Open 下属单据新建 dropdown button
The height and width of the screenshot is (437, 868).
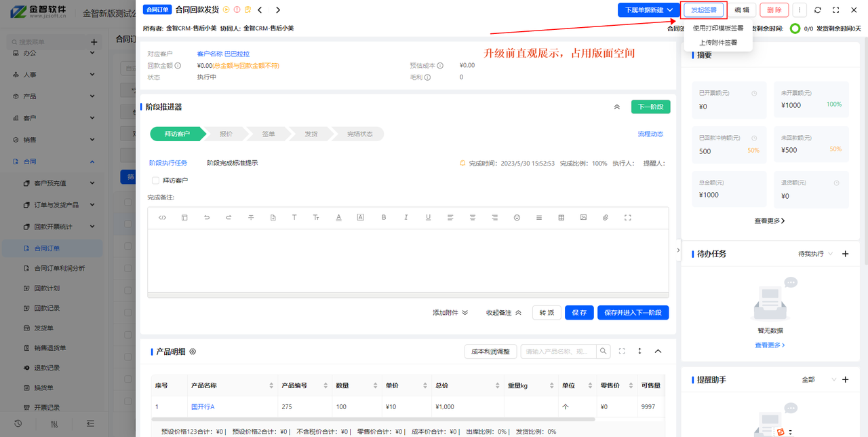point(650,10)
